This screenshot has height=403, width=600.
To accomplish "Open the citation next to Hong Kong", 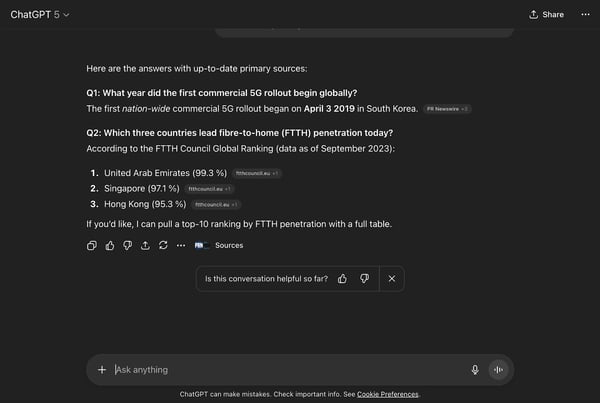I will (x=216, y=205).
